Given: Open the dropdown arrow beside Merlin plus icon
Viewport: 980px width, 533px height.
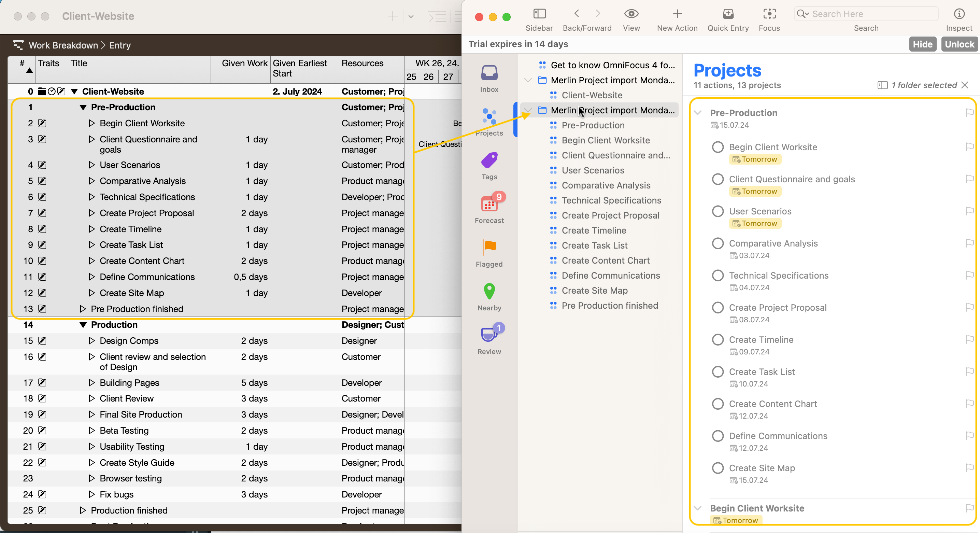Looking at the screenshot, I should [411, 17].
